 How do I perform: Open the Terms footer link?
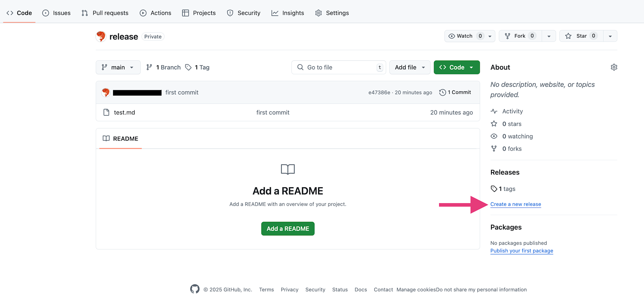(266, 290)
